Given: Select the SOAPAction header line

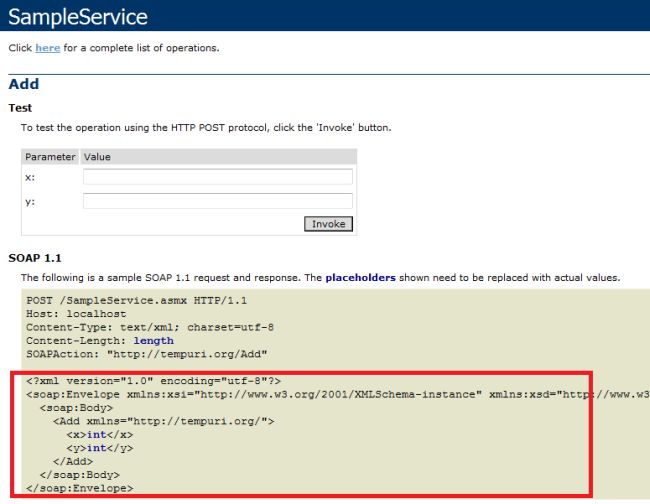Looking at the screenshot, I should click(x=147, y=354).
